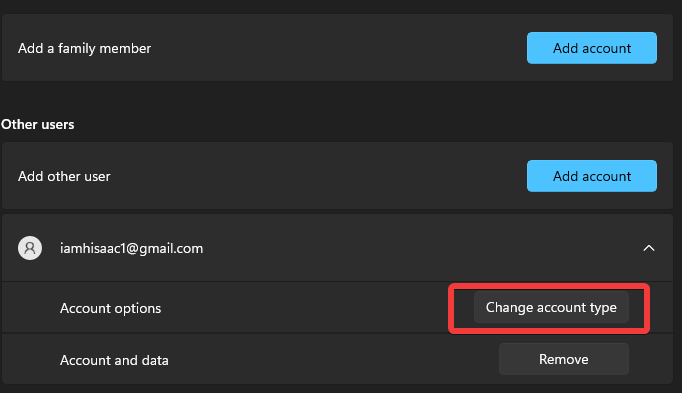Click the word 'Change' in account type button
Image resolution: width=682 pixels, height=393 pixels.
tap(509, 307)
